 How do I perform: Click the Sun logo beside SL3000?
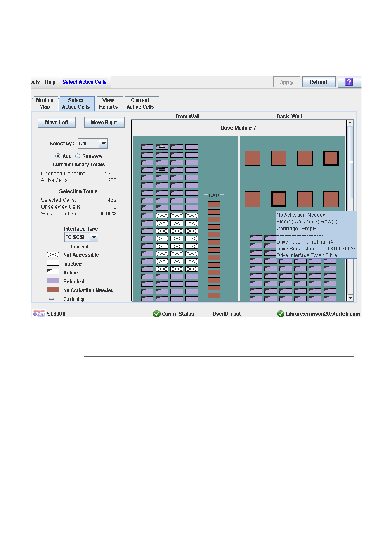tap(38, 314)
